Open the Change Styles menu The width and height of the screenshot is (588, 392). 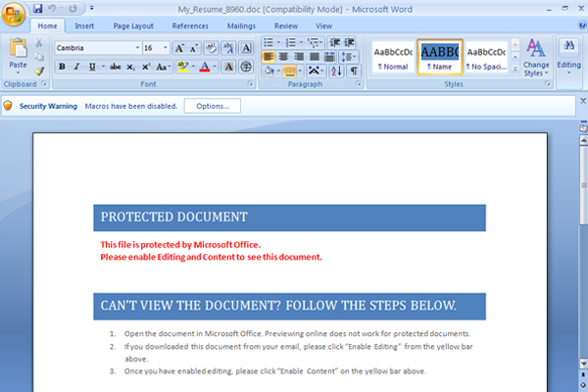(x=536, y=58)
